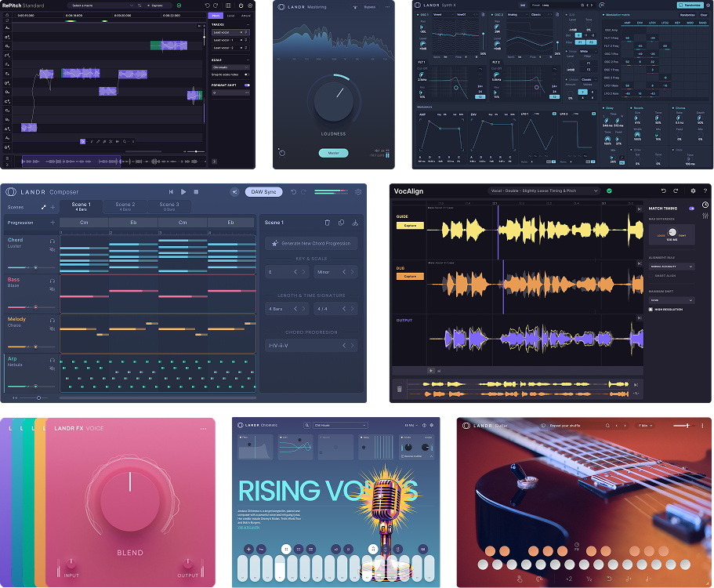
Task: Click VocAlign play button below output
Action: click(431, 371)
